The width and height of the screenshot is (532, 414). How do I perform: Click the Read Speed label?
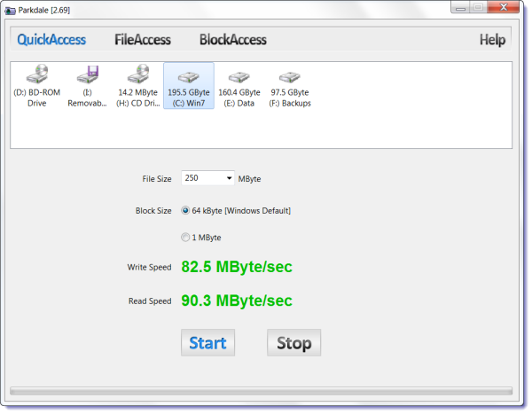150,301
